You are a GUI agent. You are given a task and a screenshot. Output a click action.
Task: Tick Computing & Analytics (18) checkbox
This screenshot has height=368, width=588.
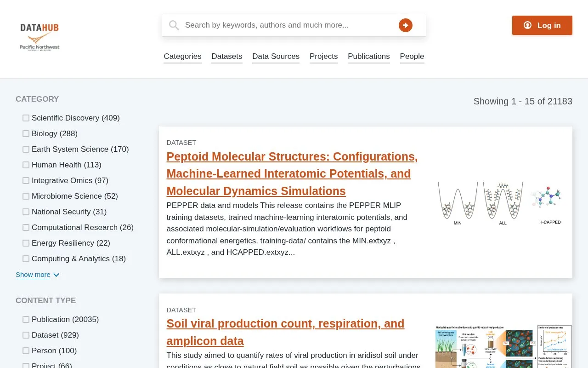point(26,259)
